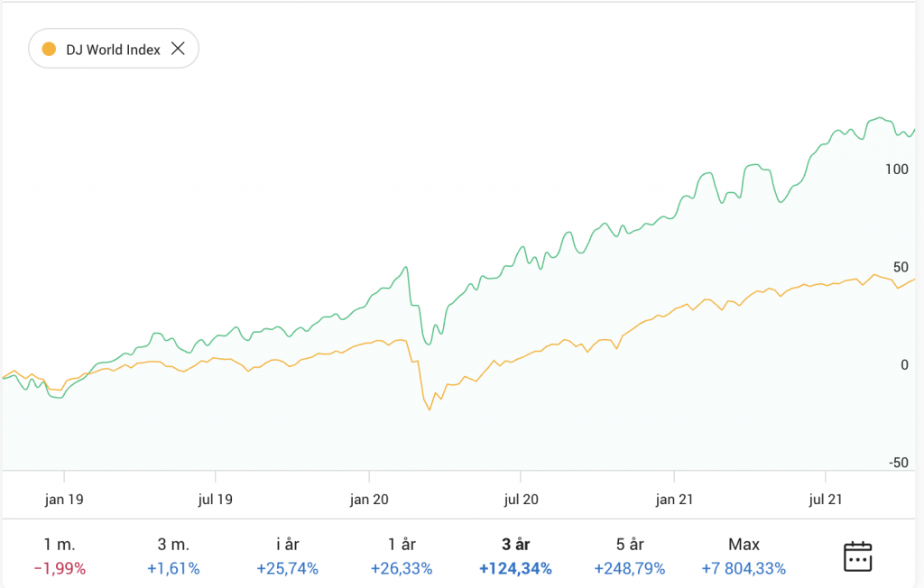This screenshot has height=588, width=924.
Task: Select the 3 år period tab
Action: coord(515,556)
